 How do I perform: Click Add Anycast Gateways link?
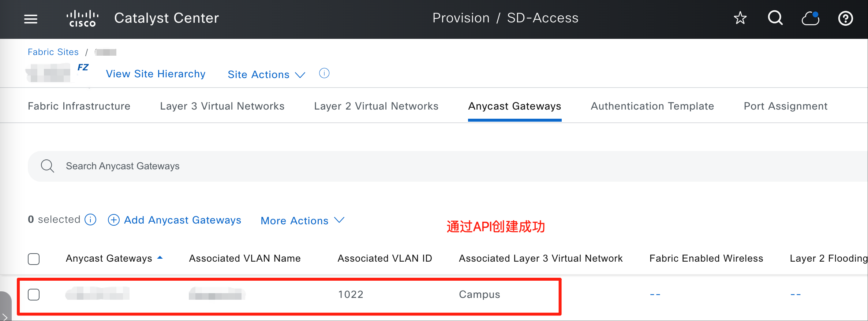[183, 220]
